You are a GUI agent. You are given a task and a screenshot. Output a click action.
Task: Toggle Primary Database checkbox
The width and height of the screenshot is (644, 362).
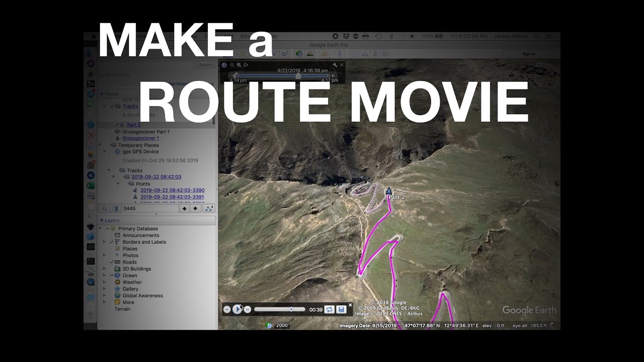tap(107, 229)
